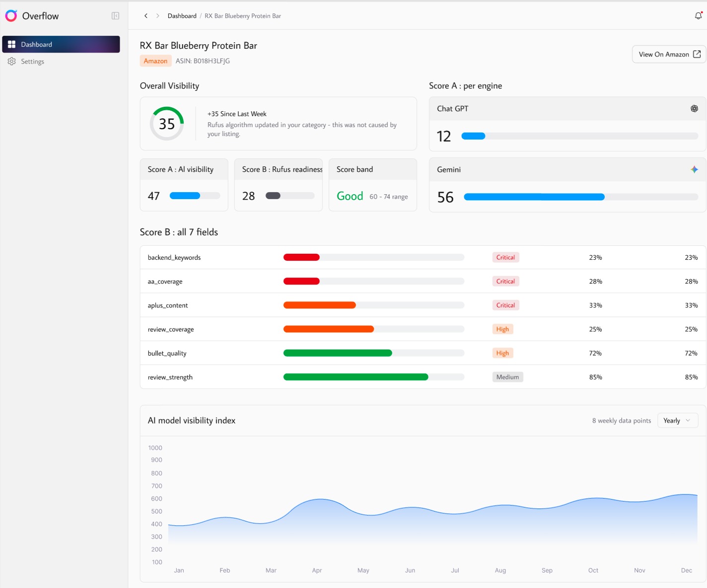Click the Gemini score progress bar
The image size is (707, 588).
click(x=581, y=197)
